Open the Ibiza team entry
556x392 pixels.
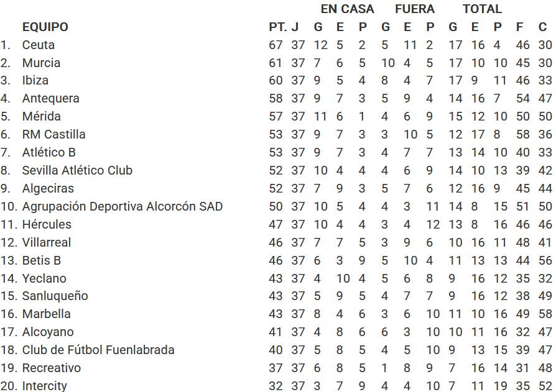35,80
